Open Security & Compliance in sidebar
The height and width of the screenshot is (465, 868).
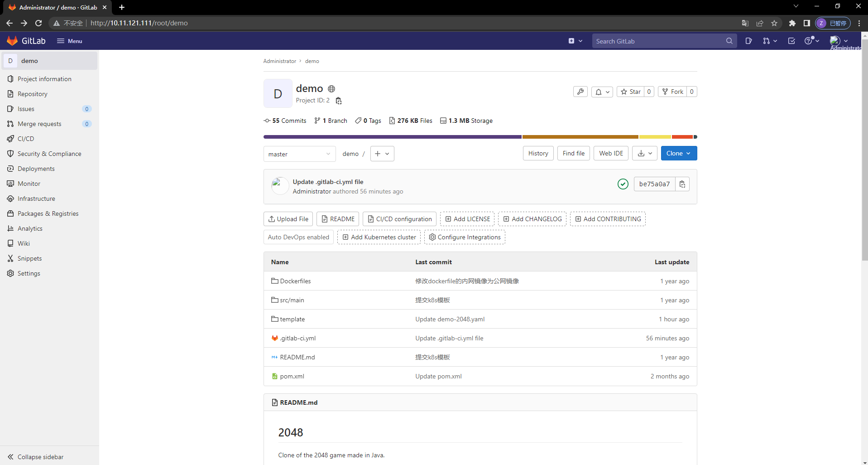click(49, 154)
